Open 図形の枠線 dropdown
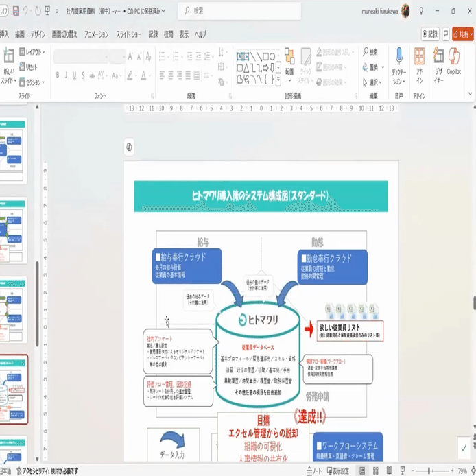Screen dimensions: 476x476 tap(331, 67)
